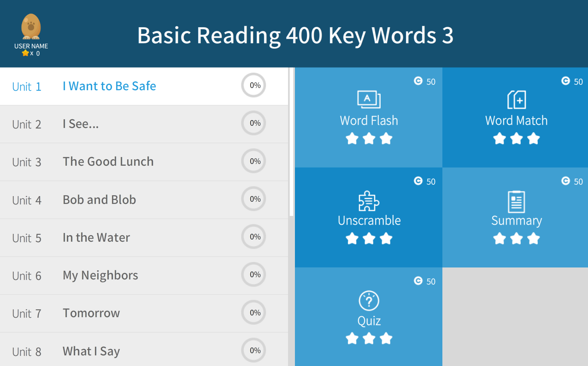The height and width of the screenshot is (366, 588).
Task: Go to Unit 7 Tomorrow
Action: click(x=91, y=313)
